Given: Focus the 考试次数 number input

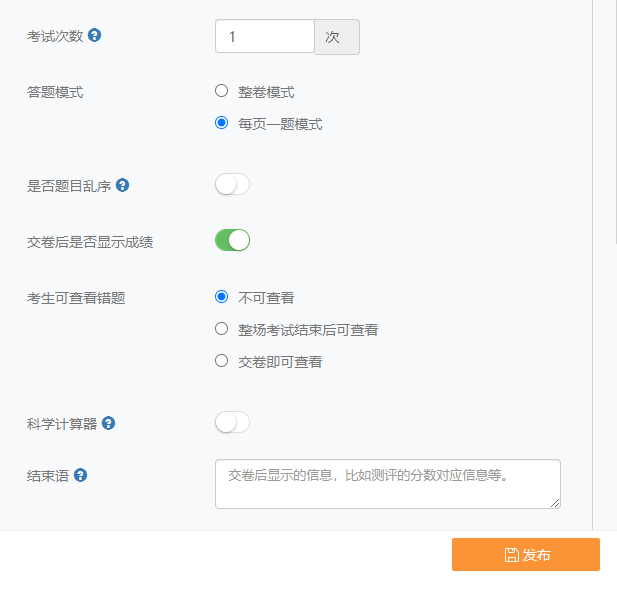Looking at the screenshot, I should [x=265, y=36].
